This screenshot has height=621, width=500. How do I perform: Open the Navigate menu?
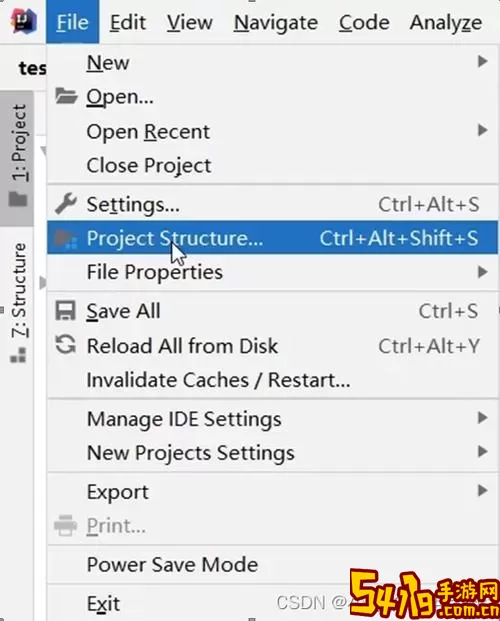click(x=276, y=22)
